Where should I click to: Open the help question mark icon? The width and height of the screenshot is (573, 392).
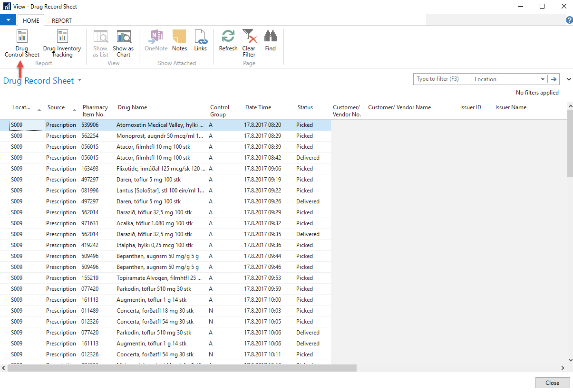[x=569, y=20]
